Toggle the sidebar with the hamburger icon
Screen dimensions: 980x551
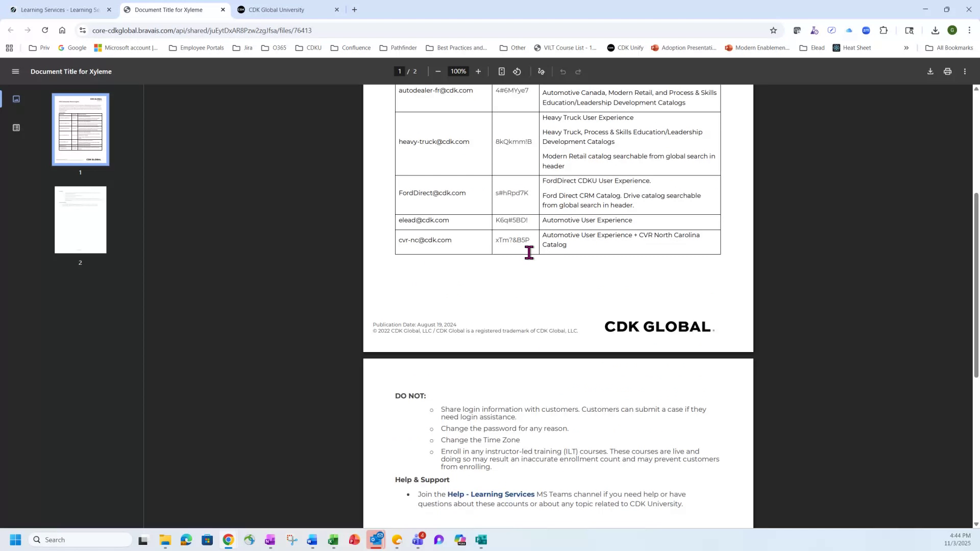pyautogui.click(x=15, y=71)
